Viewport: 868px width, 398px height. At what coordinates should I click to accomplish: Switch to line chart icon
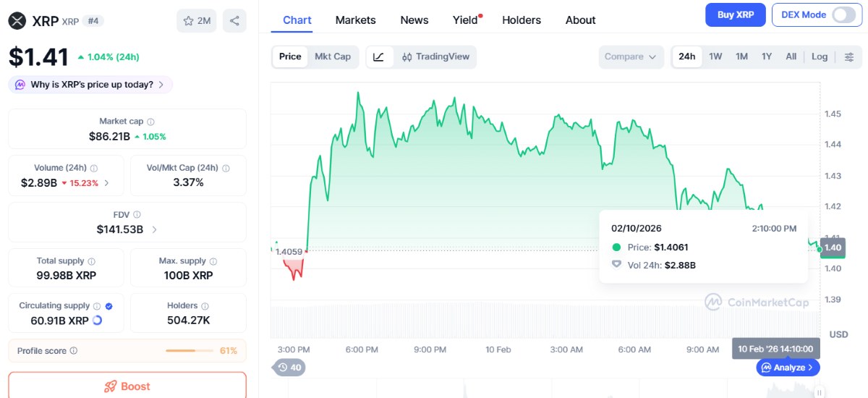point(380,56)
